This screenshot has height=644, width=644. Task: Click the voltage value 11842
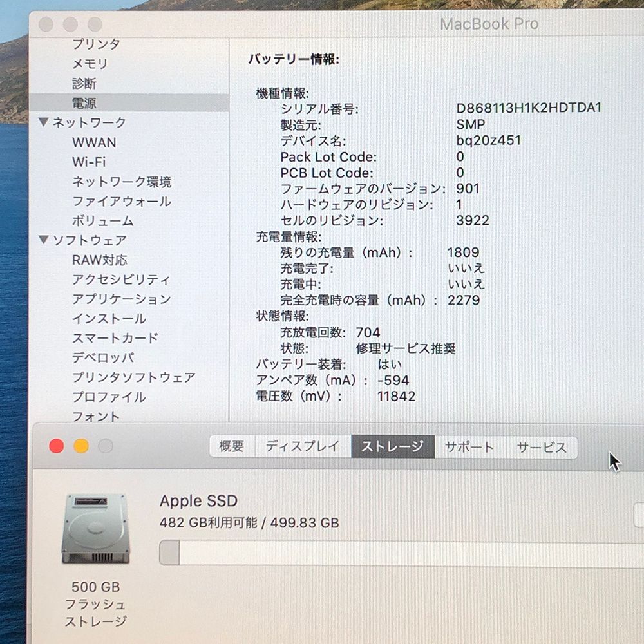point(396,396)
